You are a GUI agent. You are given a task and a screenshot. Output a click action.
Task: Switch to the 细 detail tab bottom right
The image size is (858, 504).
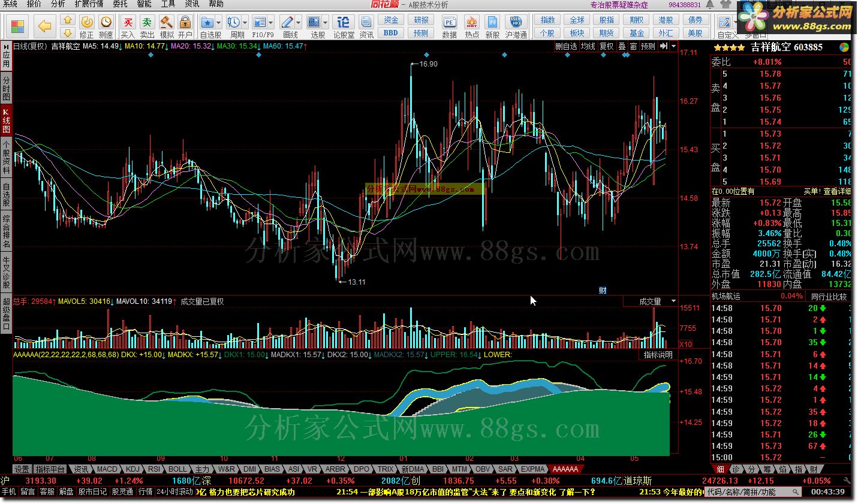[720, 469]
